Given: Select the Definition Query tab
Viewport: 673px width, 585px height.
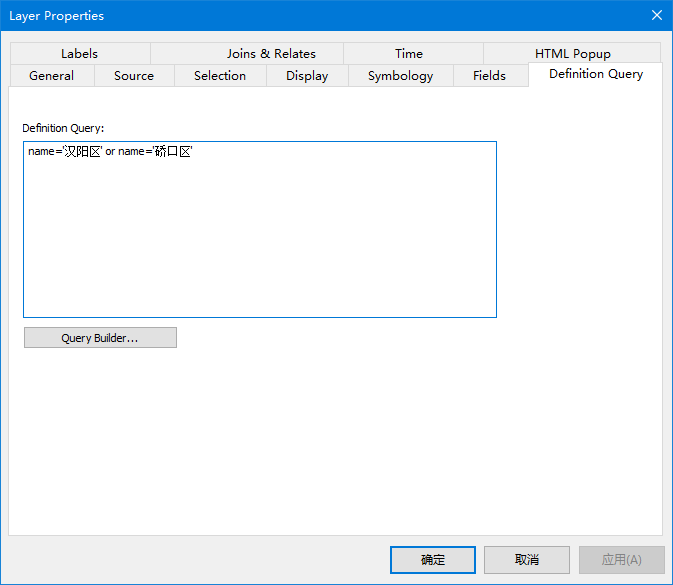Looking at the screenshot, I should click(596, 74).
